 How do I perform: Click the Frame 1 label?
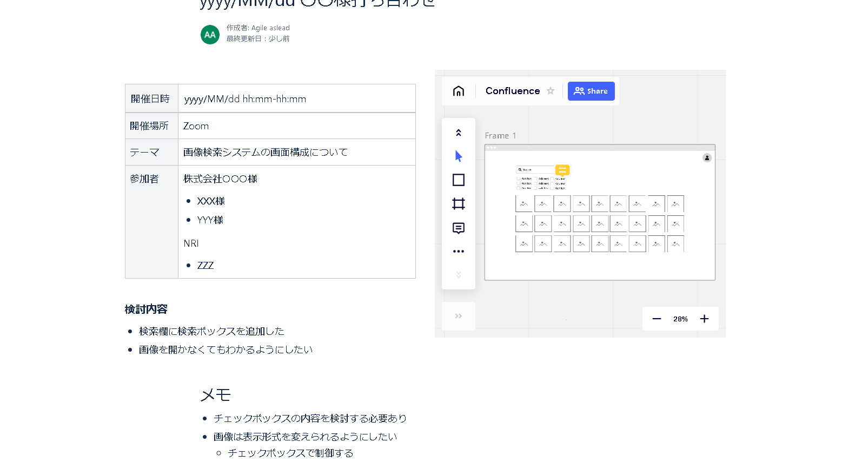pyautogui.click(x=500, y=136)
